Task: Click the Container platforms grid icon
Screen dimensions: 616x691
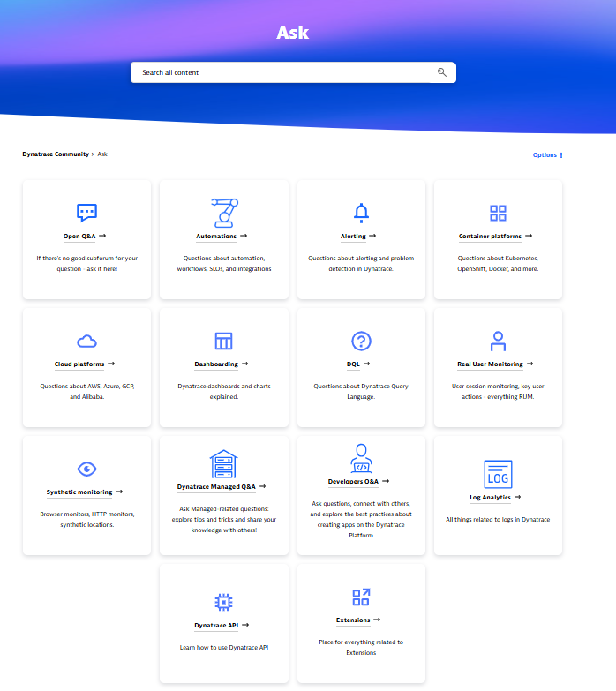Action: point(498,213)
